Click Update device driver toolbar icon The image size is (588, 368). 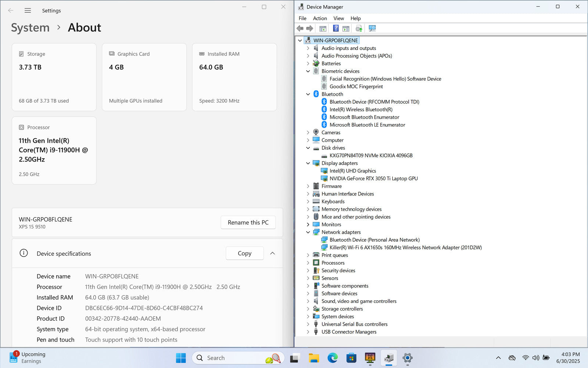point(359,28)
